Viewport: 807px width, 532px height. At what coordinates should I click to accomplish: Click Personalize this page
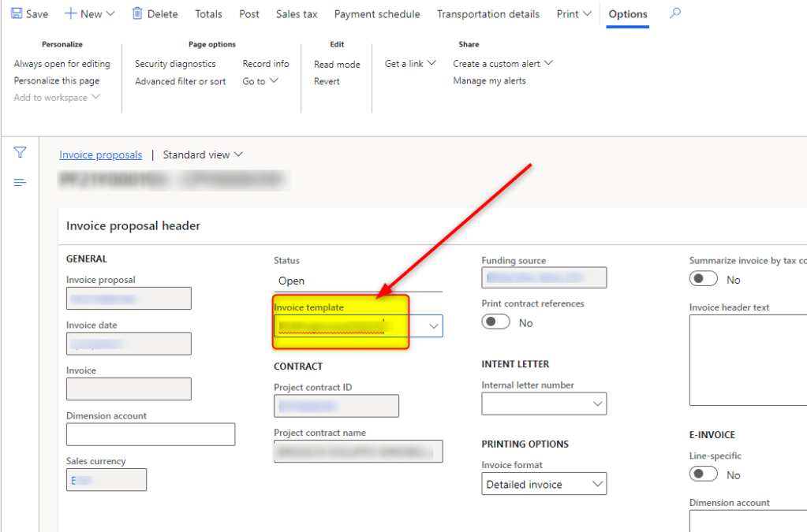[57, 80]
